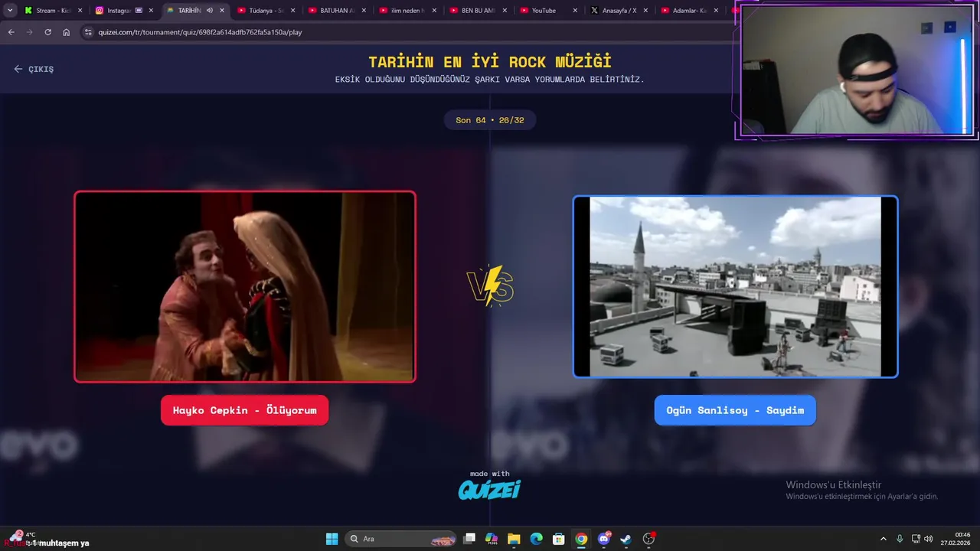Viewport: 980px width, 551px height.
Task: Switch to the Stream - Kick tab
Action: (53, 11)
